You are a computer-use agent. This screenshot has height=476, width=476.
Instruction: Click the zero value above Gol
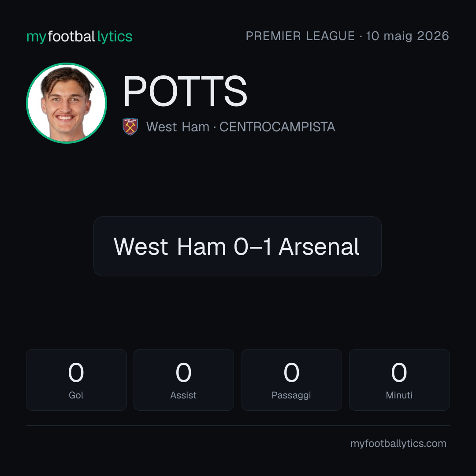76,372
